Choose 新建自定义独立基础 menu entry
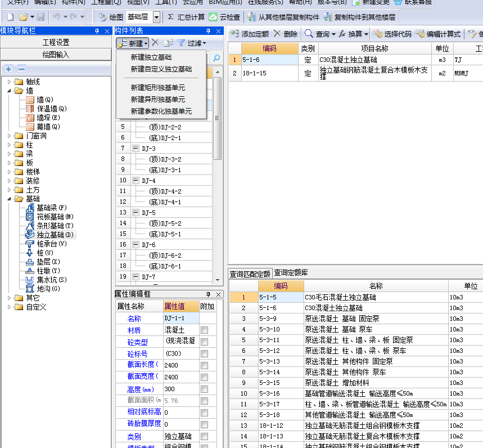The width and height of the screenshot is (483, 448). (x=161, y=69)
